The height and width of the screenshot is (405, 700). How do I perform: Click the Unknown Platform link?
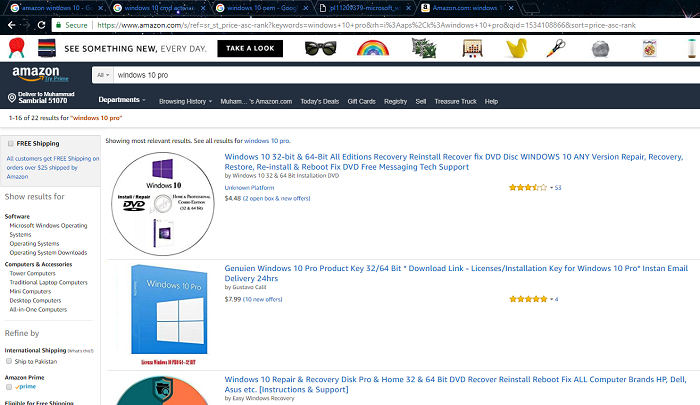pos(249,188)
